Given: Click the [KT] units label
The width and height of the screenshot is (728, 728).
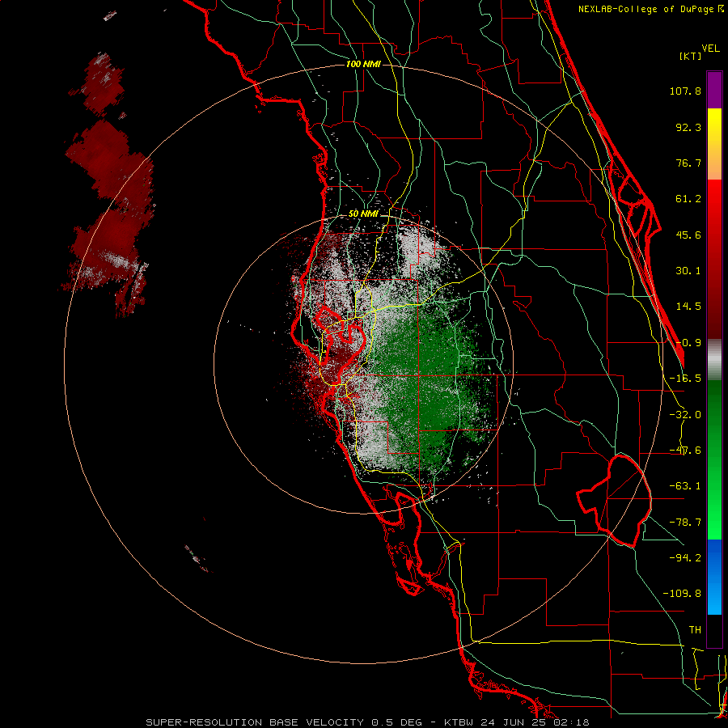Looking at the screenshot, I should coord(691,56).
